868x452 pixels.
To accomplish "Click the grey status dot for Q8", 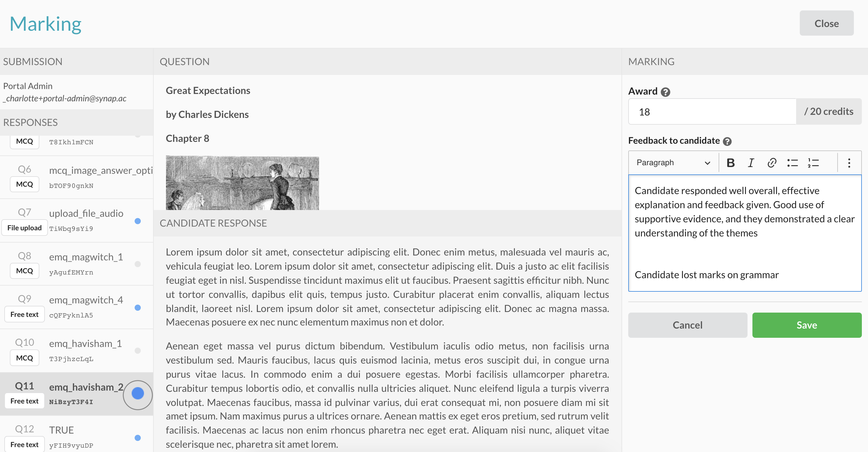I will click(x=137, y=264).
